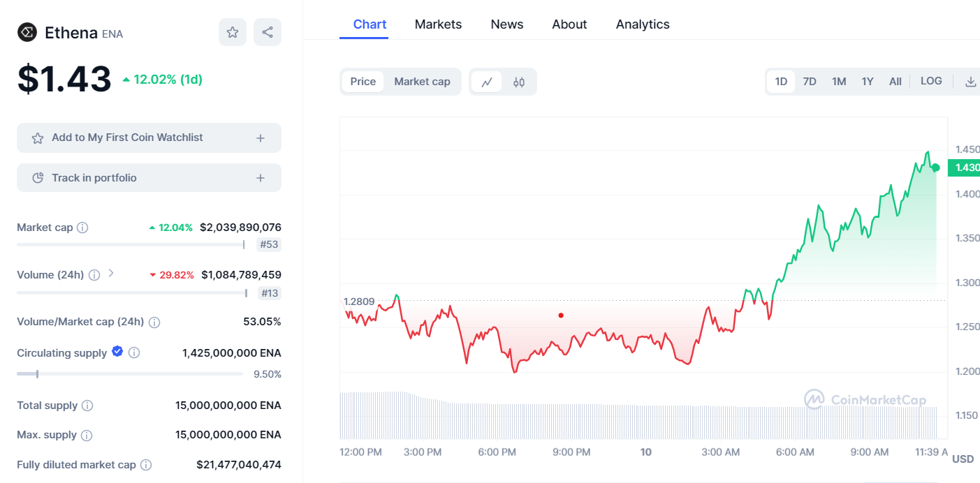Open the News tab
This screenshot has height=483, width=980.
[x=507, y=24]
